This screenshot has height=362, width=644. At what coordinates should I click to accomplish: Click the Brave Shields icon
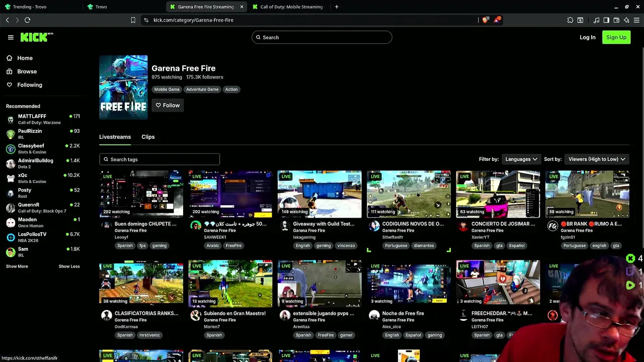[x=485, y=20]
